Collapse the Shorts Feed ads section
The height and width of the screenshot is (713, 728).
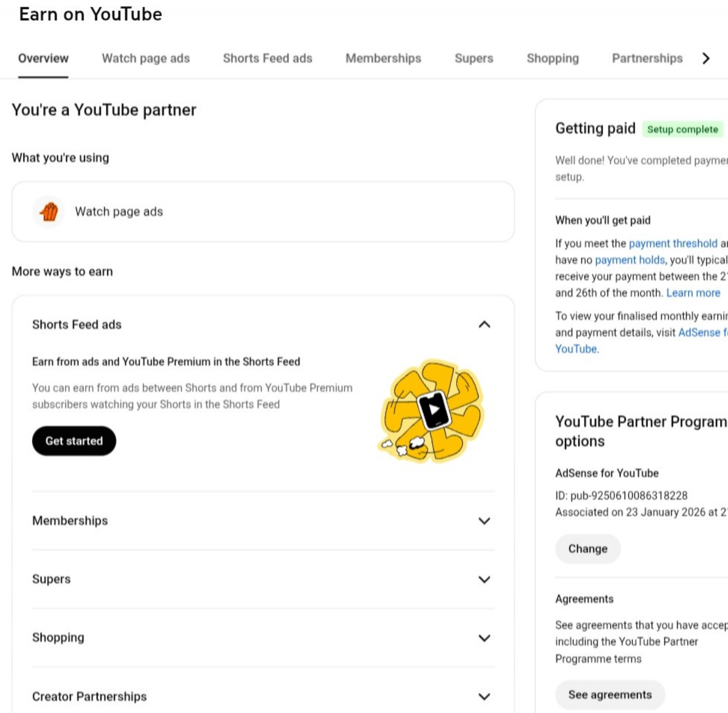[484, 325]
